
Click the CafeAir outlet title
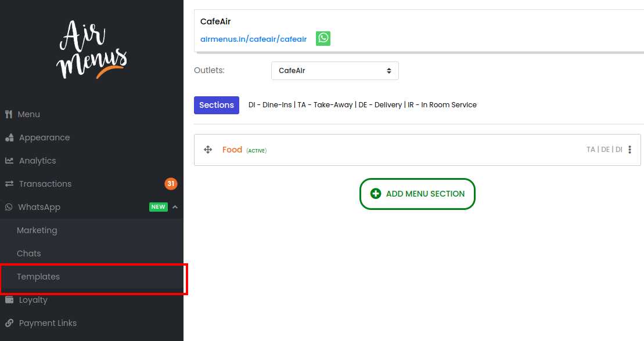click(x=215, y=21)
